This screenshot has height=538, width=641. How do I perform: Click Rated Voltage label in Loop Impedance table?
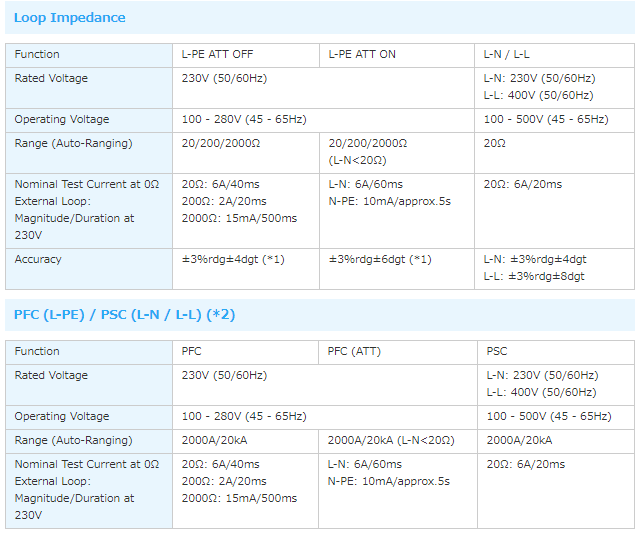coord(51,78)
